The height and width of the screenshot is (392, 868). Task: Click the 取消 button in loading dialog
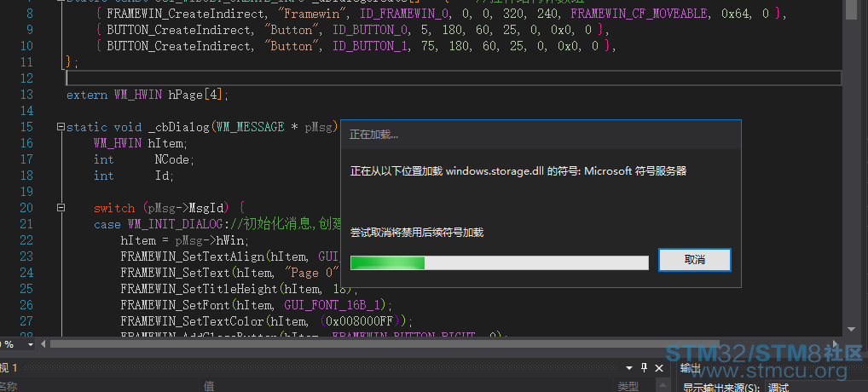(695, 260)
